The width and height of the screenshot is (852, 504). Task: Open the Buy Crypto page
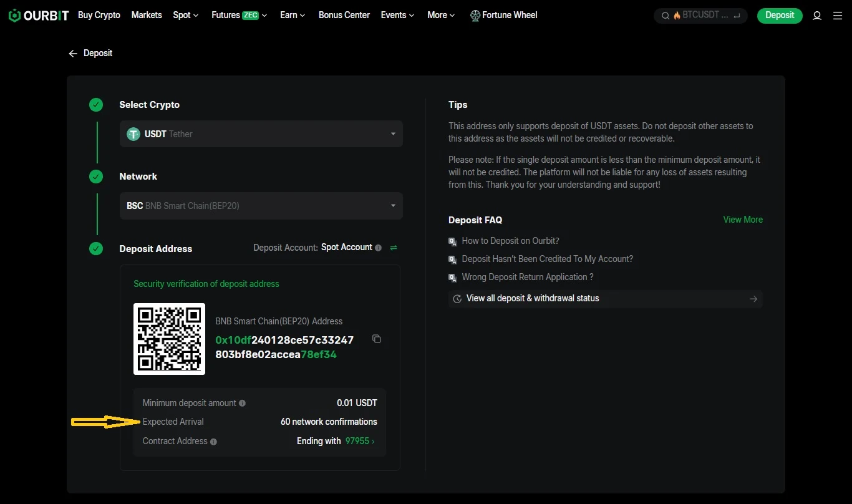[x=99, y=15]
